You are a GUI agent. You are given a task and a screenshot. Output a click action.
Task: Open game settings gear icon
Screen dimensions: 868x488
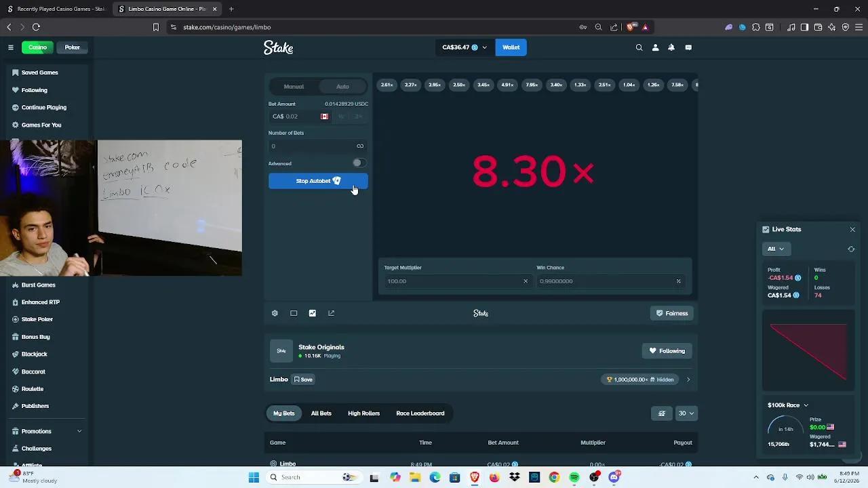pos(275,313)
